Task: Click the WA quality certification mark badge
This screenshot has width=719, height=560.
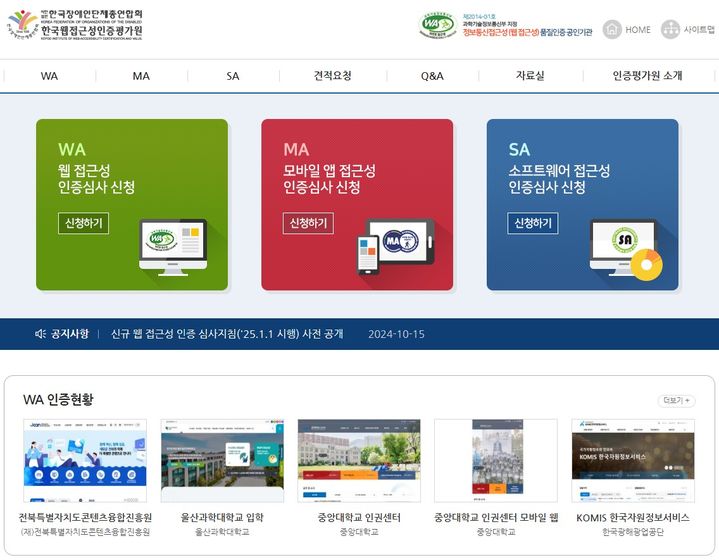Action: [438, 25]
